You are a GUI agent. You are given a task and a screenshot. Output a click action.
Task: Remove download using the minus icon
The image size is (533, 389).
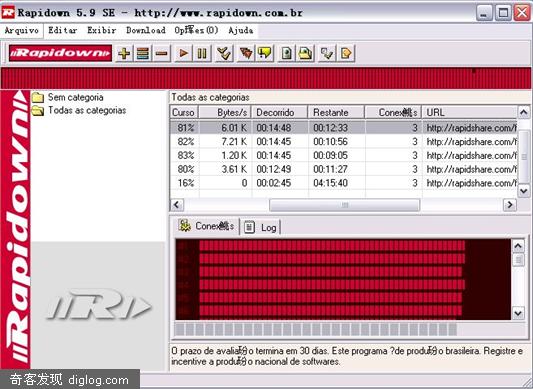coord(162,53)
